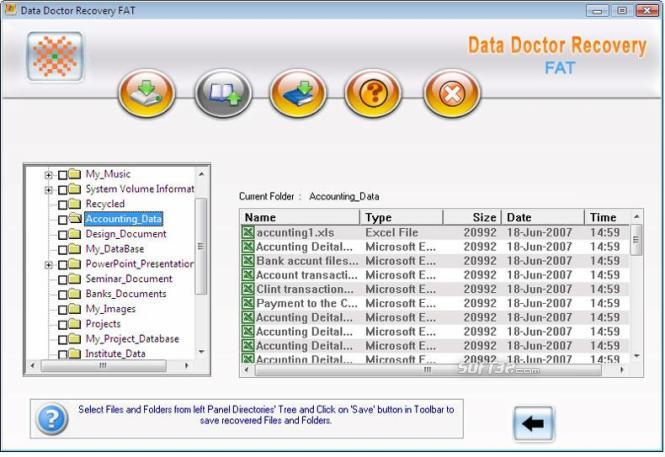Expand the System Volume Information node

49,189
